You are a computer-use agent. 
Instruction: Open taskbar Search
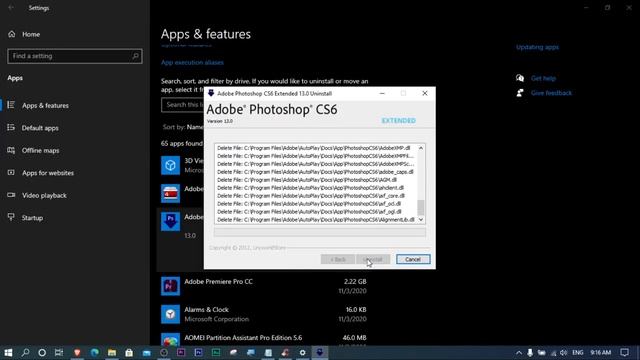pos(25,353)
